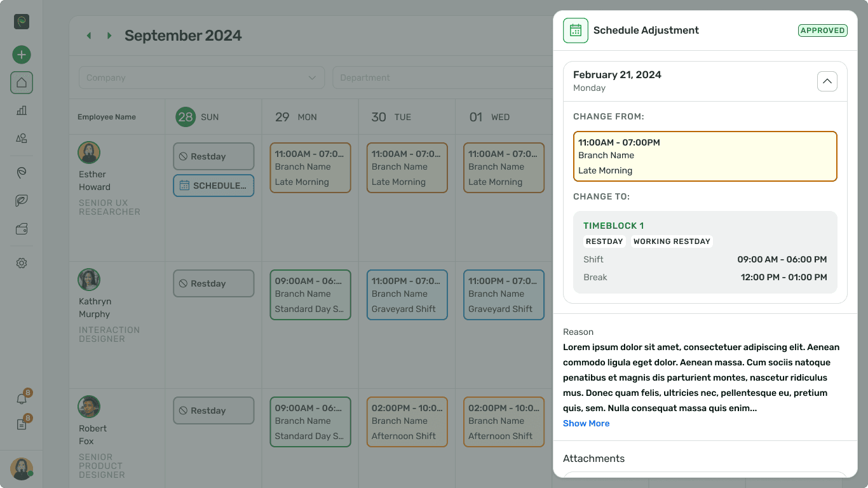The image size is (868, 488).
Task: Select Robert Fox's Wednesday Afternoon Shift block
Action: click(503, 422)
